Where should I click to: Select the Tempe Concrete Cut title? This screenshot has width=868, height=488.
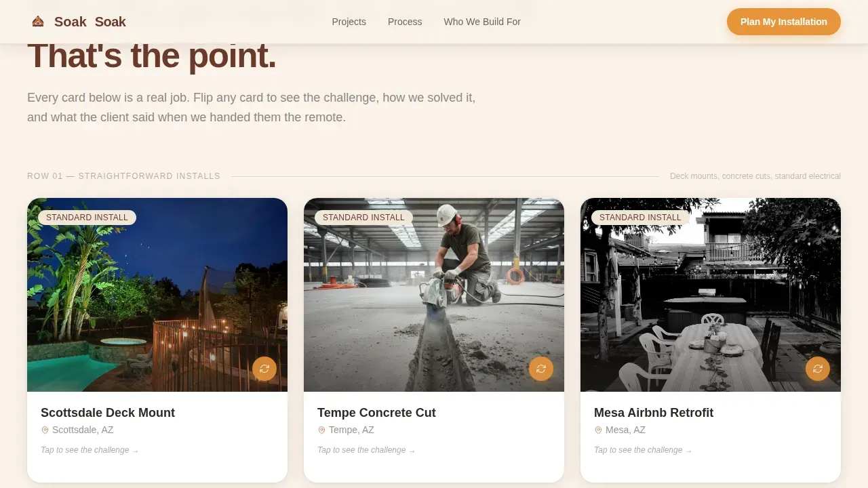pyautogui.click(x=376, y=413)
